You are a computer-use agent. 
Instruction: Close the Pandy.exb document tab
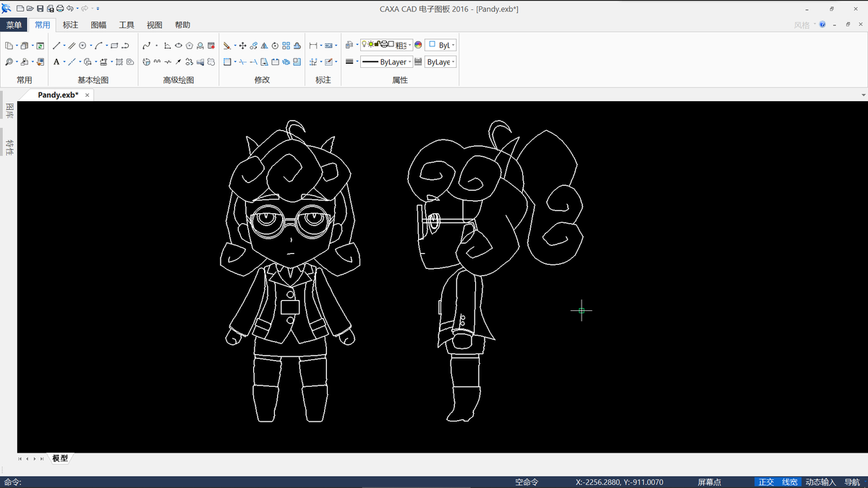88,95
